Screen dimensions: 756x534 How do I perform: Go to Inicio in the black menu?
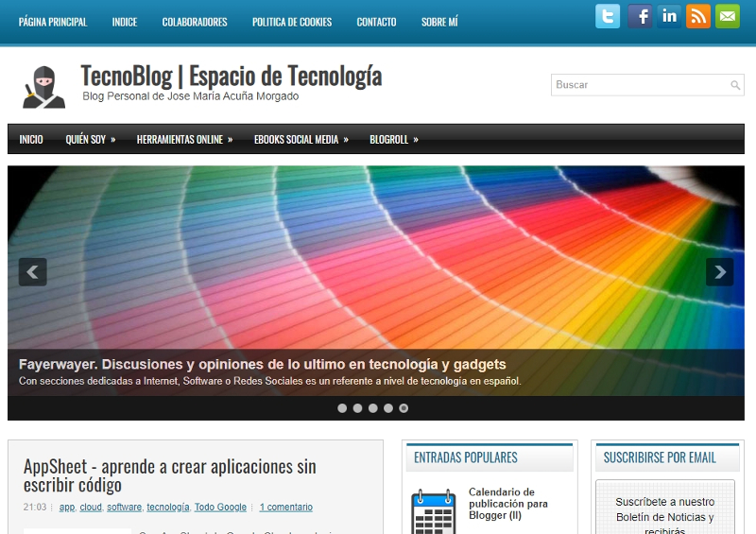click(31, 140)
